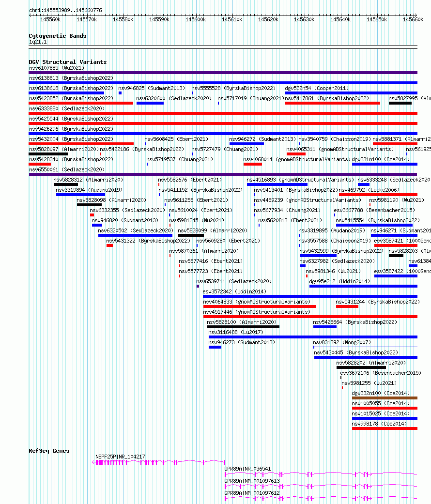The height and width of the screenshot is (504, 431).
Task: Click 145600k position on the ruler
Action: [196, 19]
